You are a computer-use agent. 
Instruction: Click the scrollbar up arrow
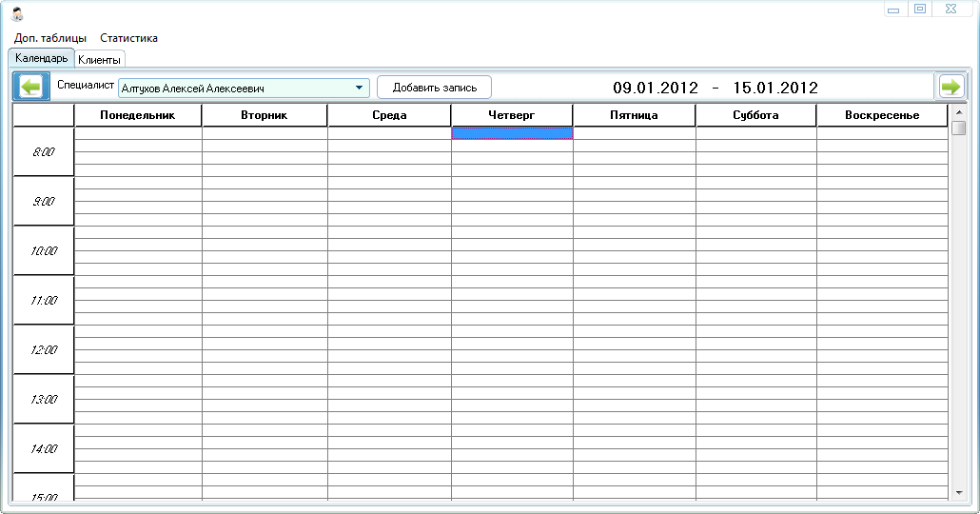coord(958,114)
